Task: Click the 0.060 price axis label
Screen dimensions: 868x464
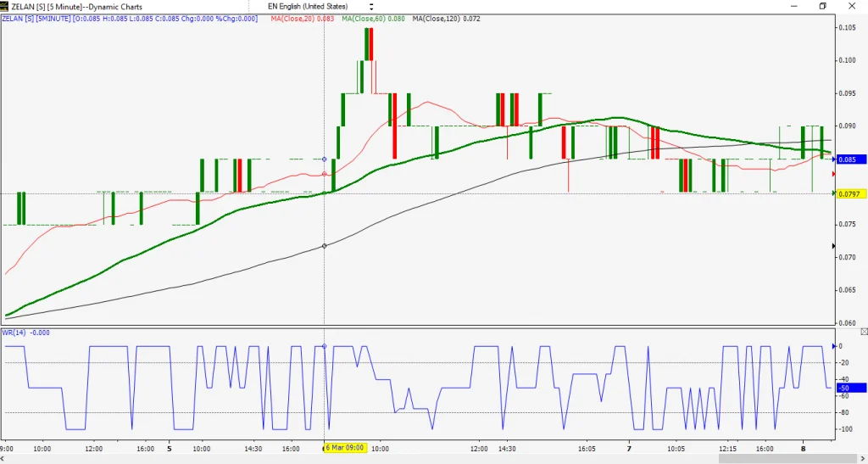Action: pyautogui.click(x=848, y=323)
